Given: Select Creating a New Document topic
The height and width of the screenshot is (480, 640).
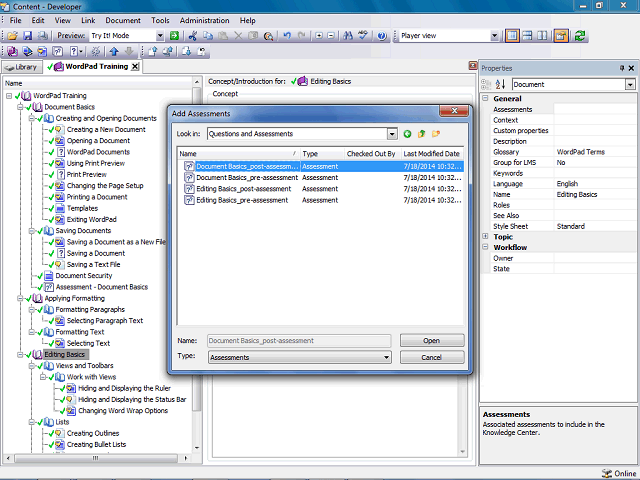Looking at the screenshot, I should click(106, 129).
